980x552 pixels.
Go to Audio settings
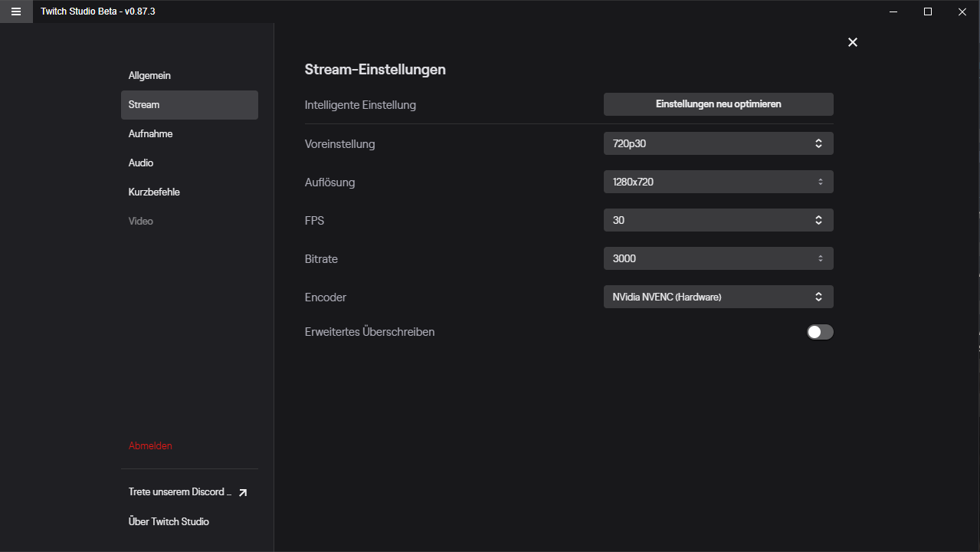point(141,163)
